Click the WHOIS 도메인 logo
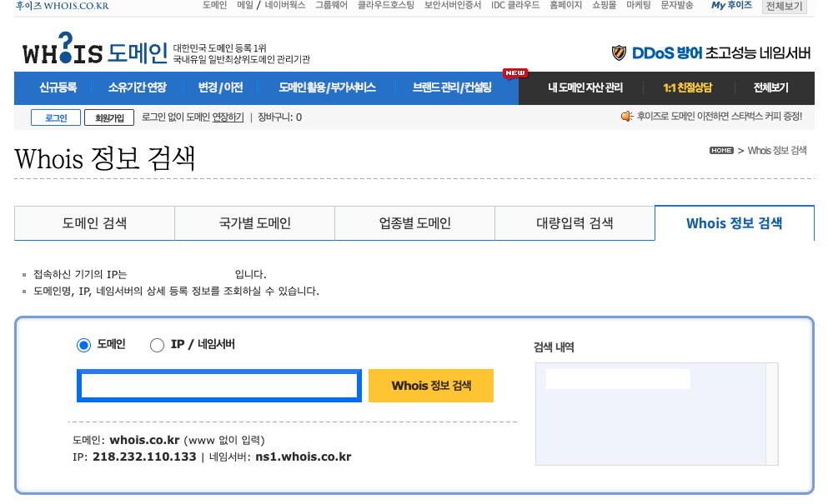Image resolution: width=828 pixels, height=504 pixels. click(x=95, y=48)
